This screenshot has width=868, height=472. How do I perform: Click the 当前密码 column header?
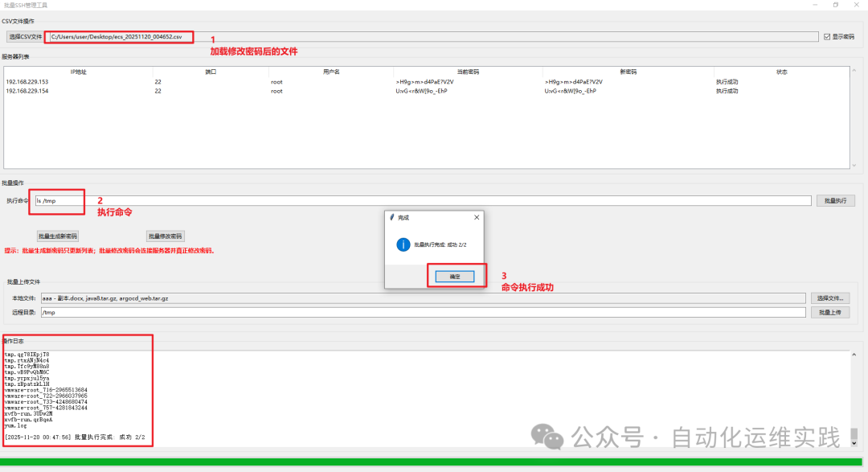(x=468, y=72)
